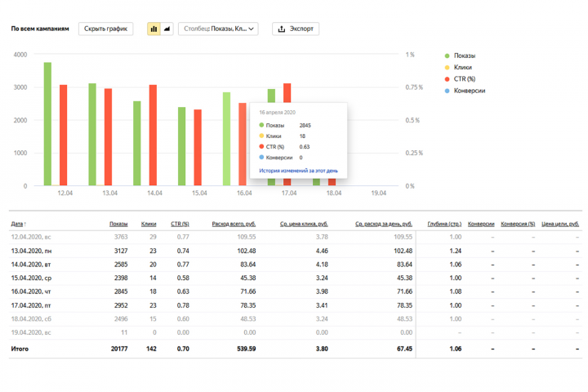This screenshot has width=588, height=392.
Task: Sort by Ср. цена клика column
Action: tap(304, 224)
